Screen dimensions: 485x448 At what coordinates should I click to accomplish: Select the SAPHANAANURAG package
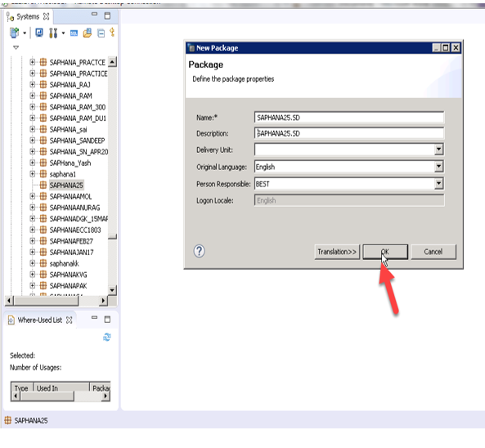pos(74,208)
